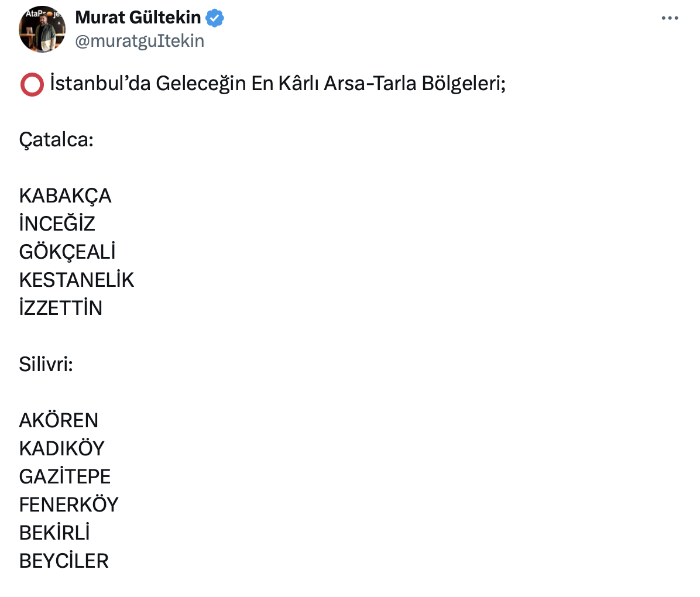Select the İZZETTİN entry
The image size is (700, 597).
point(61,308)
